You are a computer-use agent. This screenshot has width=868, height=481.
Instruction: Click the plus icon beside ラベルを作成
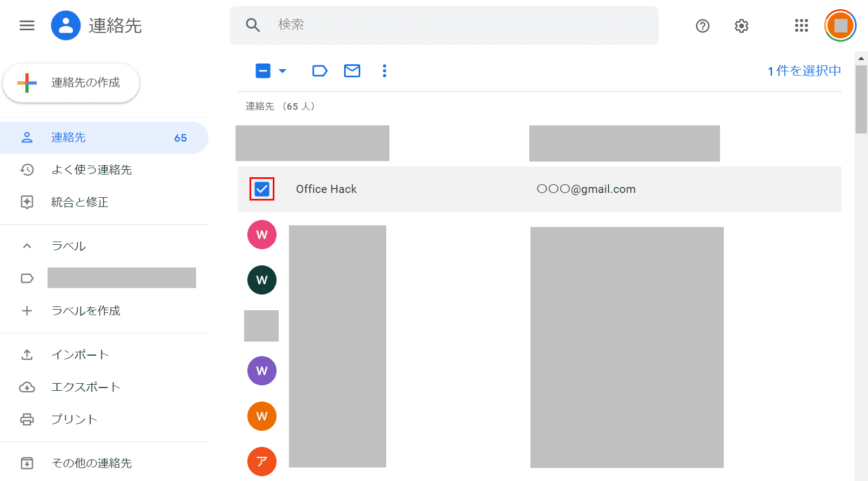[x=27, y=311]
